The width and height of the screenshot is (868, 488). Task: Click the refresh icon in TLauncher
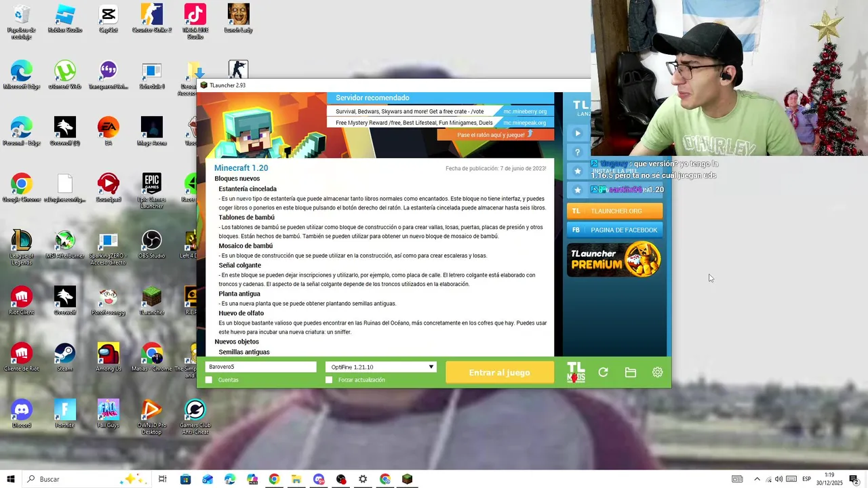click(x=603, y=372)
